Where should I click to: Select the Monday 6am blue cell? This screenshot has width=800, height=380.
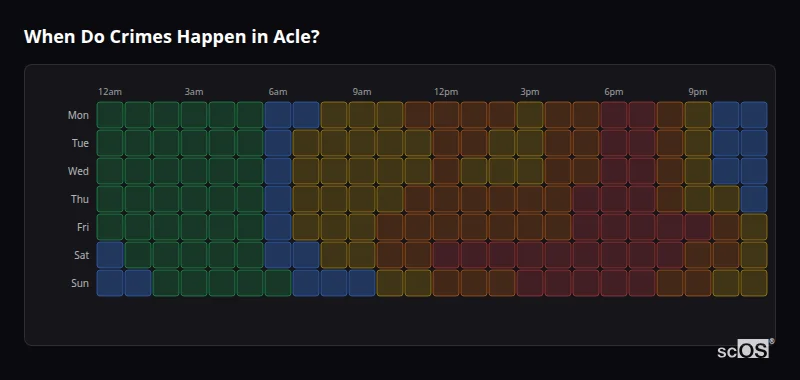pos(278,115)
